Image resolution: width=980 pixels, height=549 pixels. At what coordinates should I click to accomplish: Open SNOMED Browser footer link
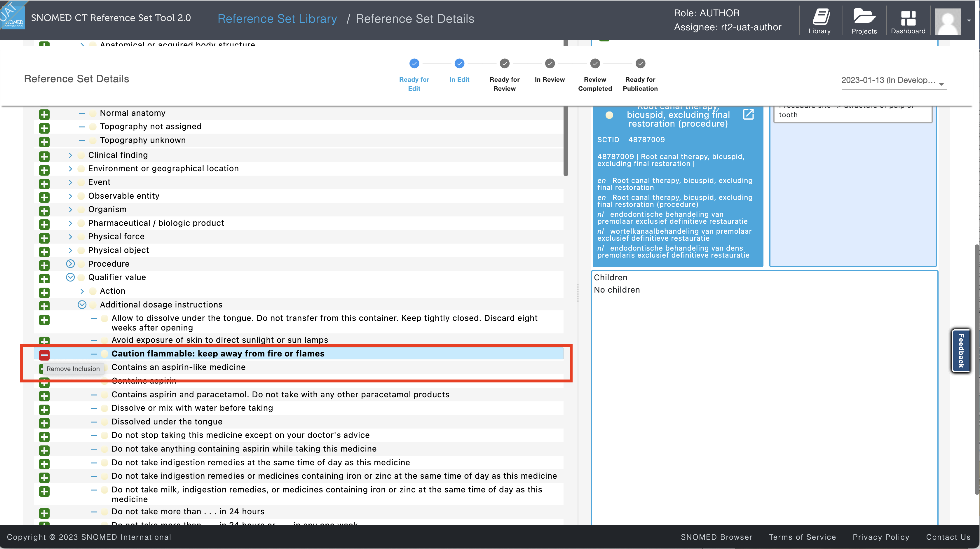pos(716,537)
